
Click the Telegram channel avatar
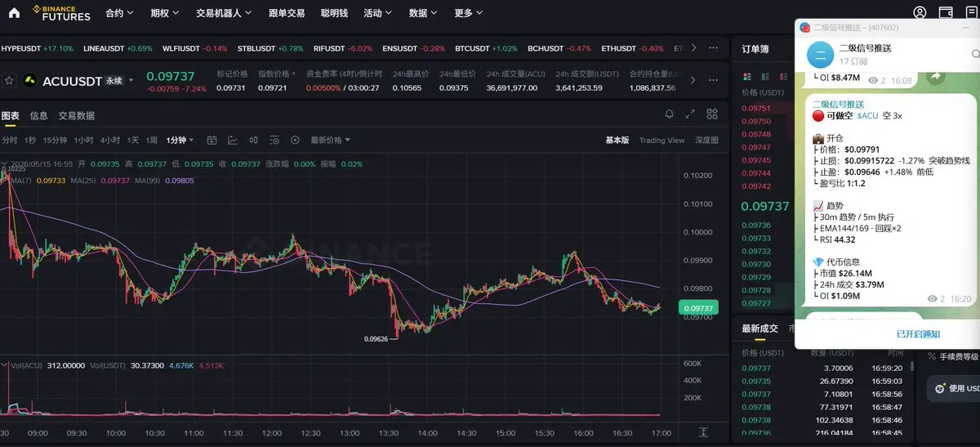coord(820,54)
